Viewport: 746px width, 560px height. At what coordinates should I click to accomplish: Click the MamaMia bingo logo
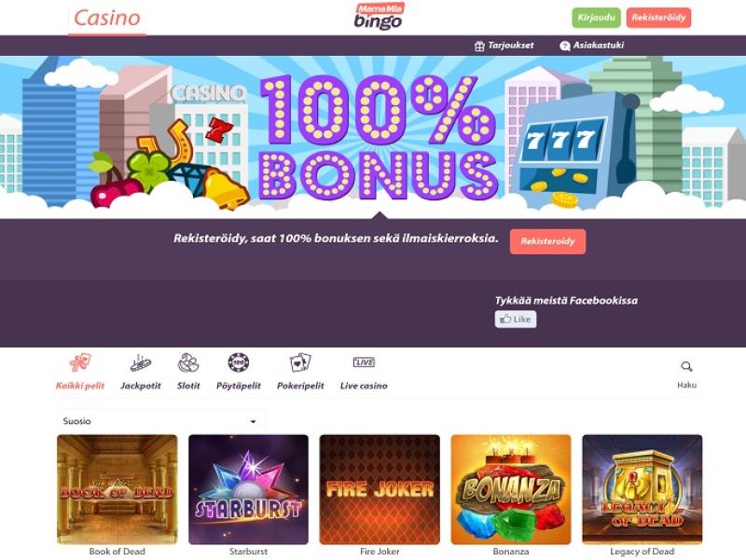click(379, 17)
